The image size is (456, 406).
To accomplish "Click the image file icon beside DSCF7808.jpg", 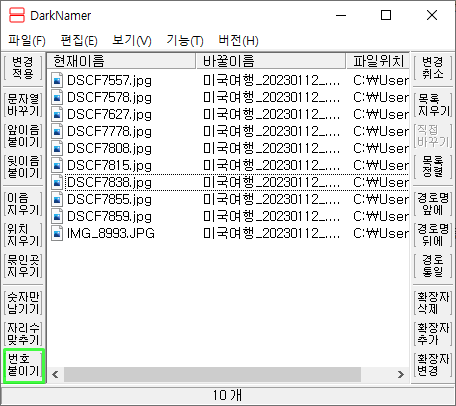I will coord(57,148).
